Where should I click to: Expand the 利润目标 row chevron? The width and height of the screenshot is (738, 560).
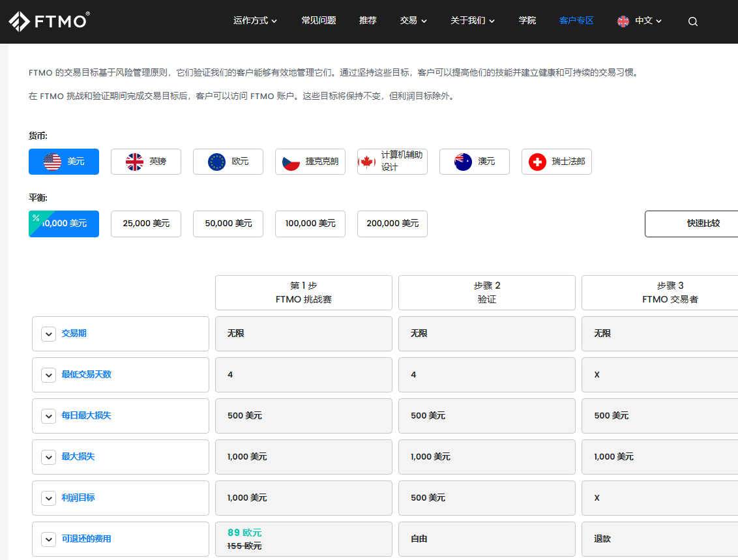48,498
